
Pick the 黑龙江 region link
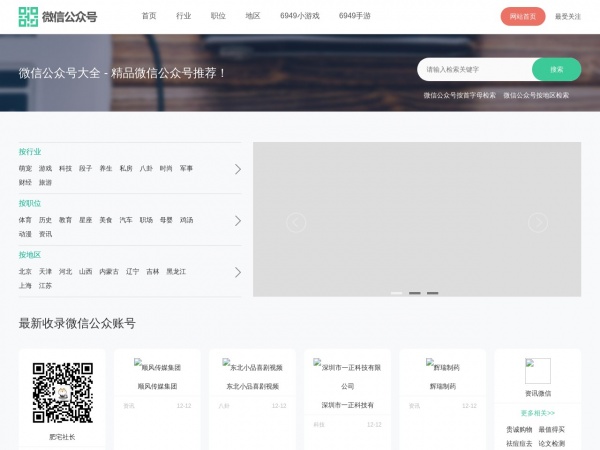pos(176,272)
